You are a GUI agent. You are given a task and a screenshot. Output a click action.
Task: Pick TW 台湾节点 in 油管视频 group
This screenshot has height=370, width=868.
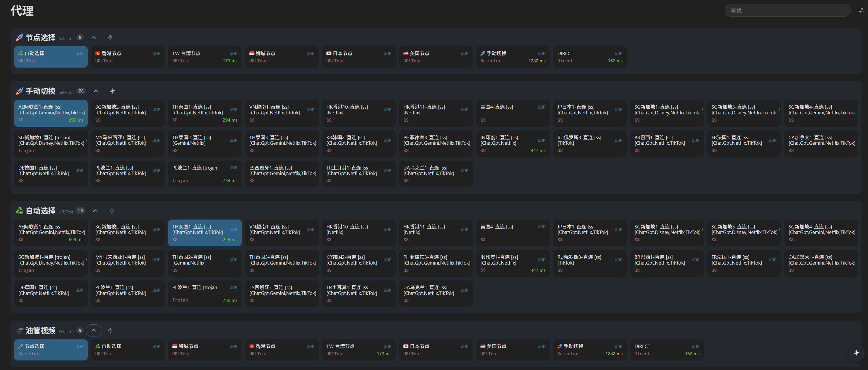click(x=359, y=350)
